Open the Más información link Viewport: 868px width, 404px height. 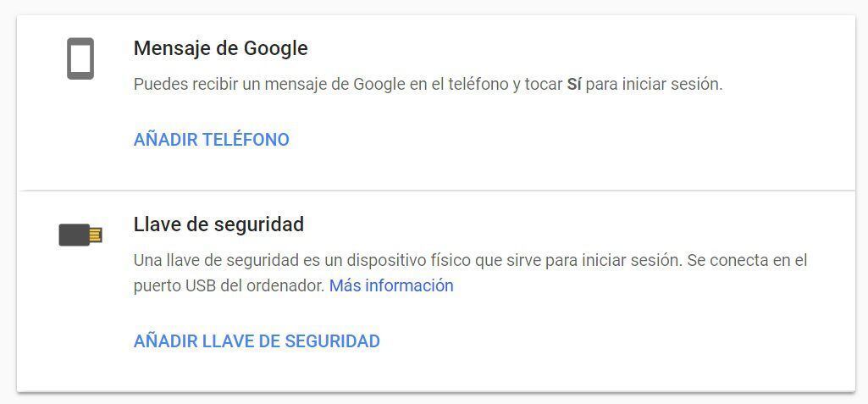[391, 285]
